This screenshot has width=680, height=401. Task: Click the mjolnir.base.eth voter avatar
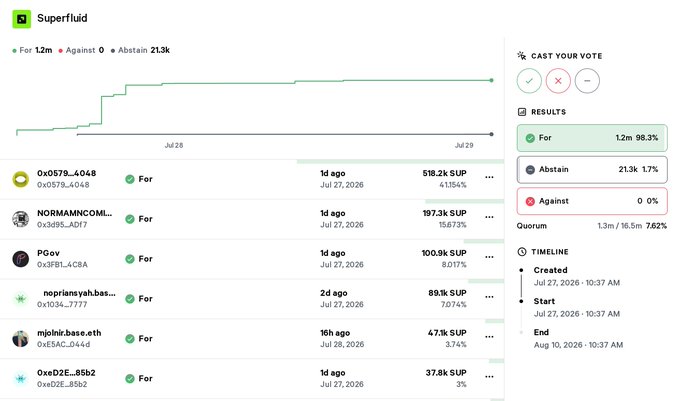(20, 339)
